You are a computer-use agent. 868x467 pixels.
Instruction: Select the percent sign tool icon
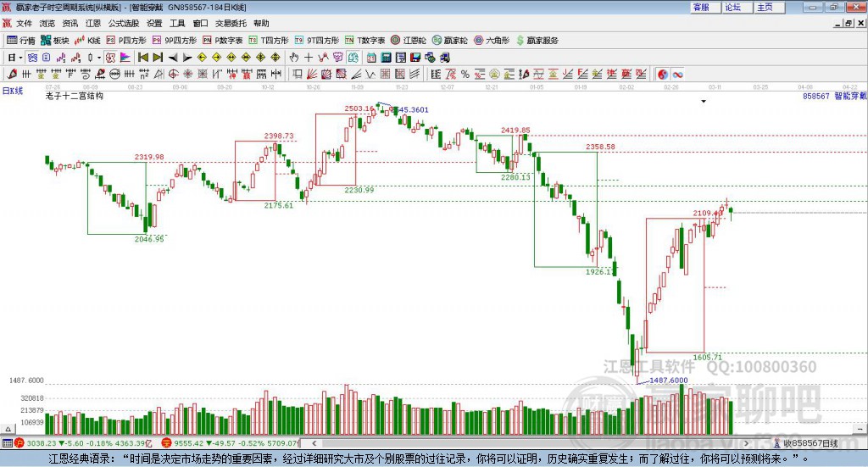(465, 74)
